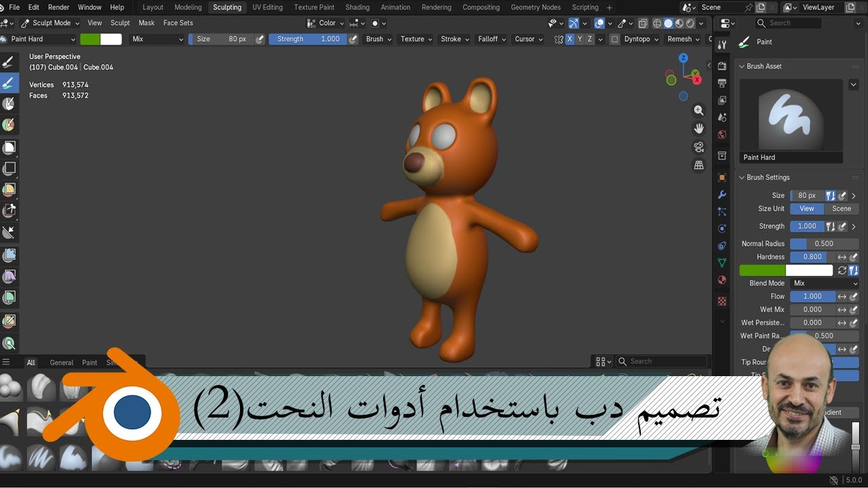Open the Object properties orange square tab

[722, 178]
